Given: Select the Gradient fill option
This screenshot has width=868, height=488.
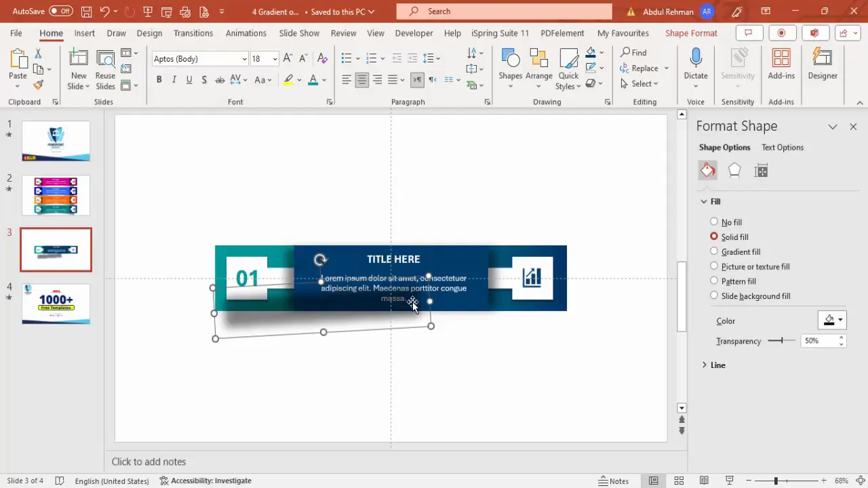Looking at the screenshot, I should (x=735, y=251).
